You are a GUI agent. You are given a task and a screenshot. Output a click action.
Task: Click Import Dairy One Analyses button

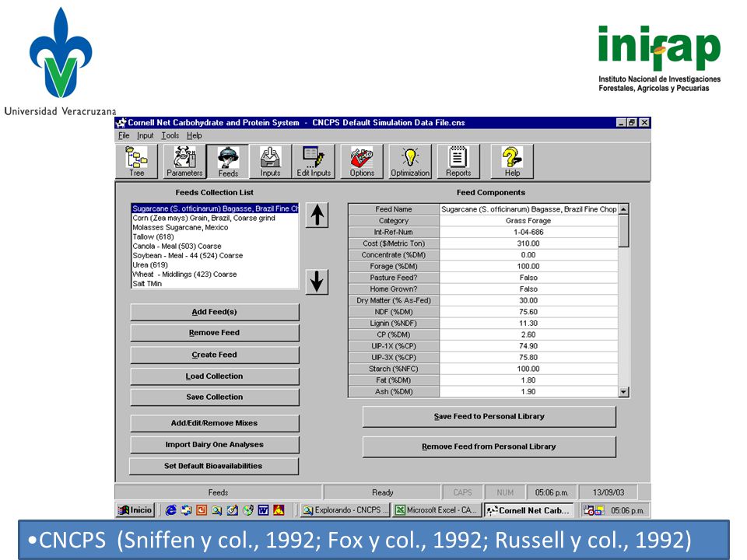(x=215, y=444)
